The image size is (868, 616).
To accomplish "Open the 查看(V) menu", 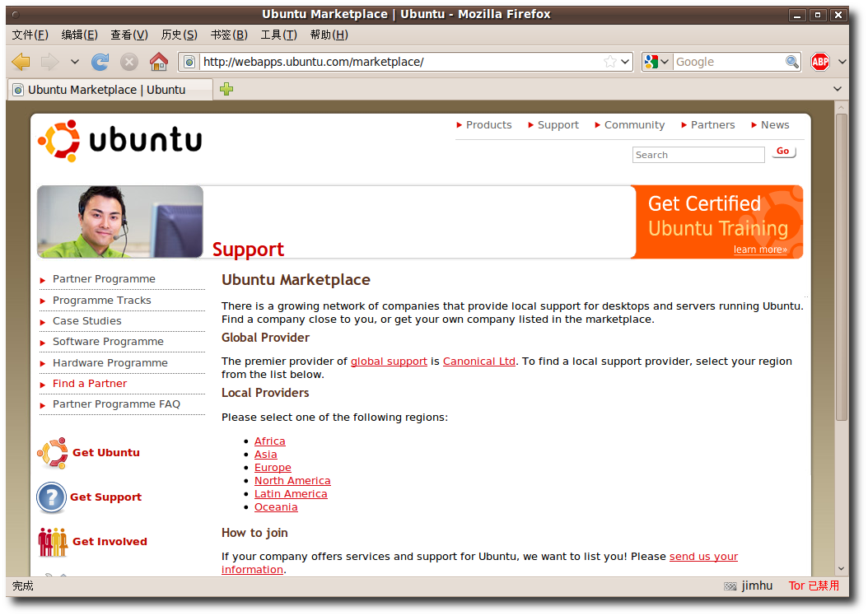I will (x=129, y=35).
